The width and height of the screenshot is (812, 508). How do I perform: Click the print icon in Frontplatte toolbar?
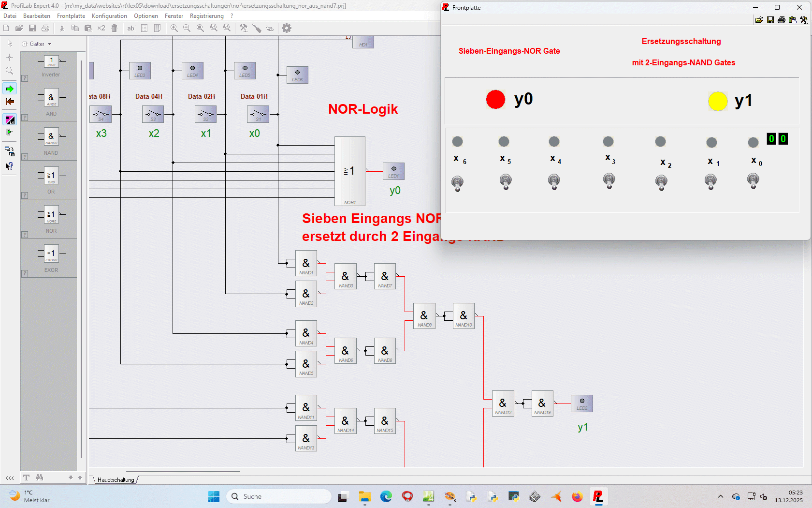point(782,20)
